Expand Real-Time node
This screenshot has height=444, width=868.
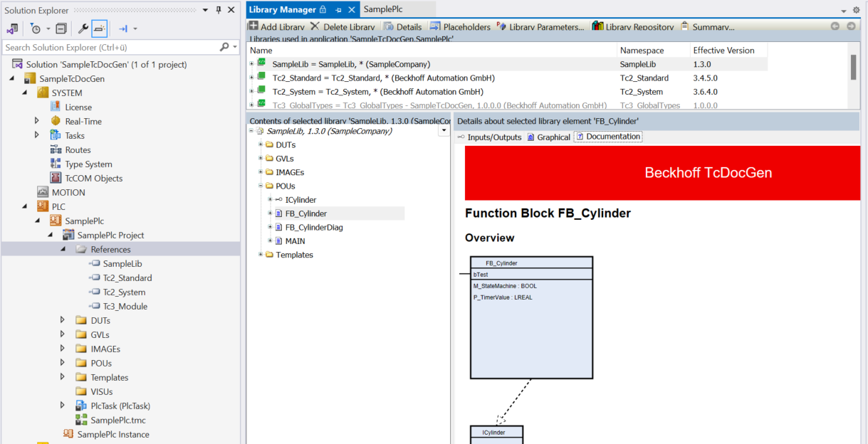pos(37,121)
